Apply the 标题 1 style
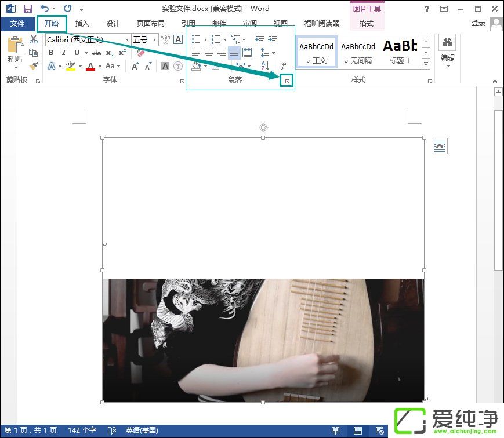The height and width of the screenshot is (438, 504). (x=400, y=51)
